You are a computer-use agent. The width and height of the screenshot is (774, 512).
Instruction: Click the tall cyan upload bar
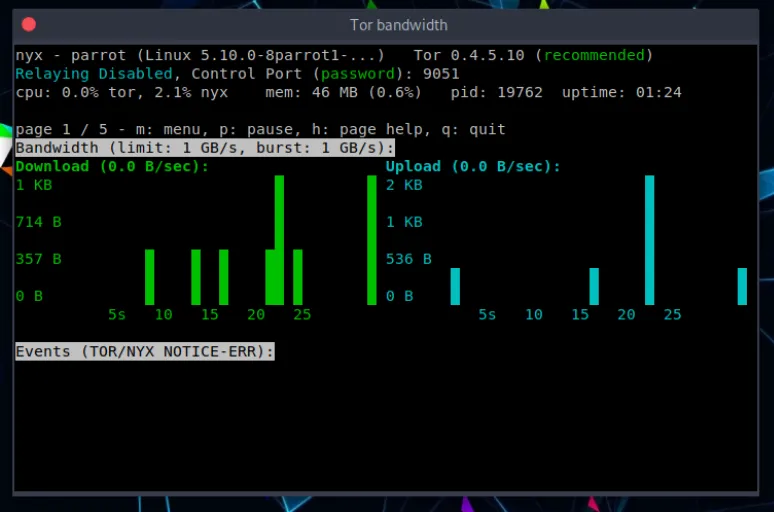point(650,240)
